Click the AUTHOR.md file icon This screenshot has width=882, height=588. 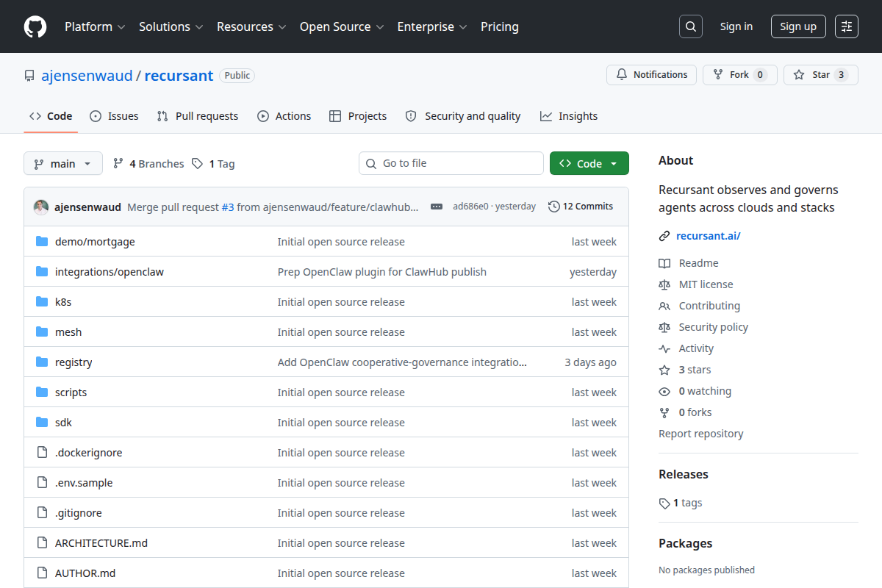[42, 573]
